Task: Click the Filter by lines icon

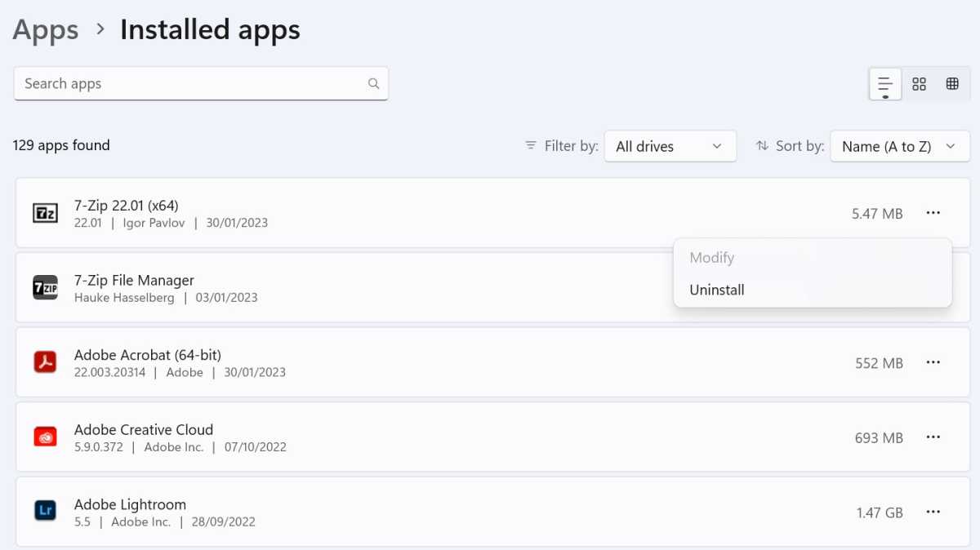Action: coord(531,145)
